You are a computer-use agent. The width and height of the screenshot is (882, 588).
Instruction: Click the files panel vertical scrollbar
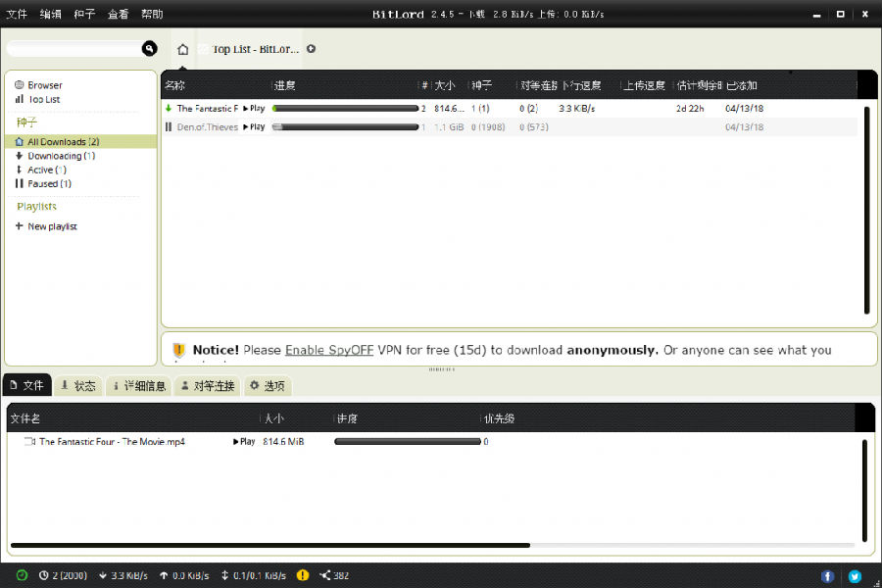[864, 491]
